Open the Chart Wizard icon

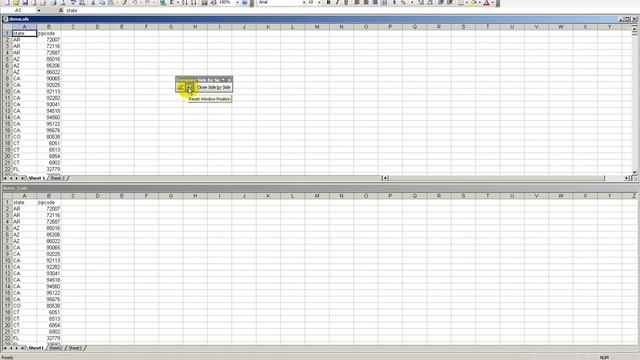coord(204,2)
